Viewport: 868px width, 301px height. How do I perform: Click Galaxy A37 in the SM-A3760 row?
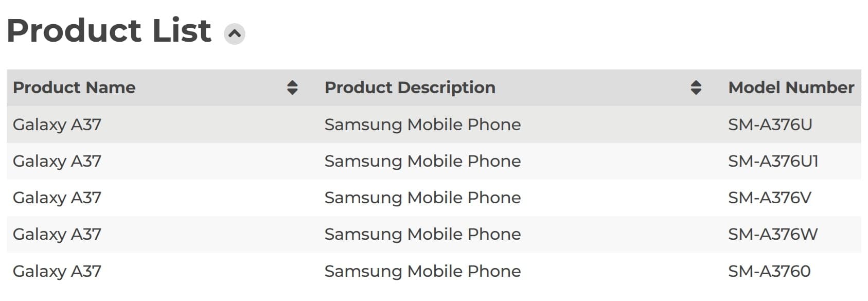[x=57, y=271]
